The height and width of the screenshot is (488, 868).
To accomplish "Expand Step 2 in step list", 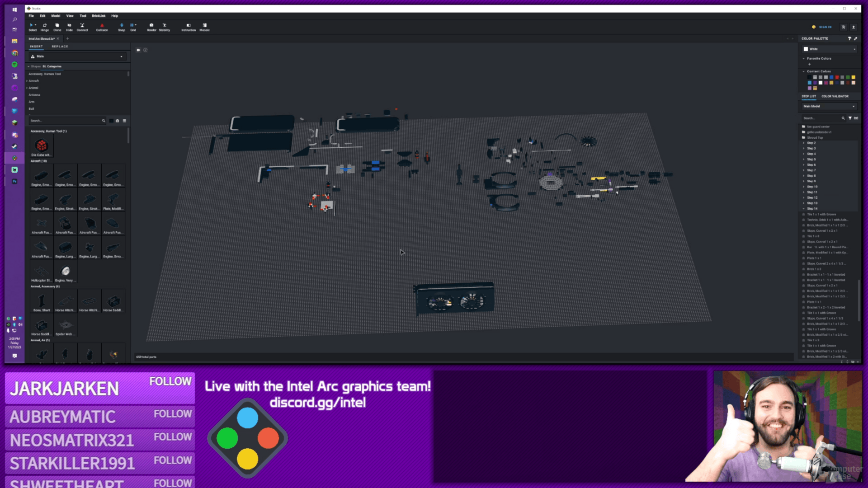I will tap(804, 143).
